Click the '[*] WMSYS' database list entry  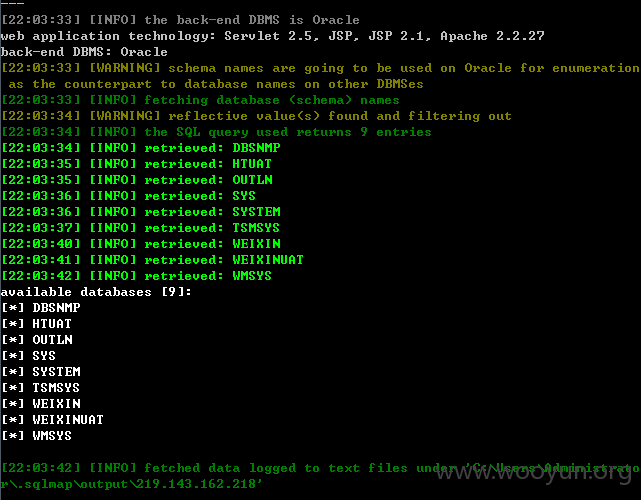pyautogui.click(x=36, y=436)
